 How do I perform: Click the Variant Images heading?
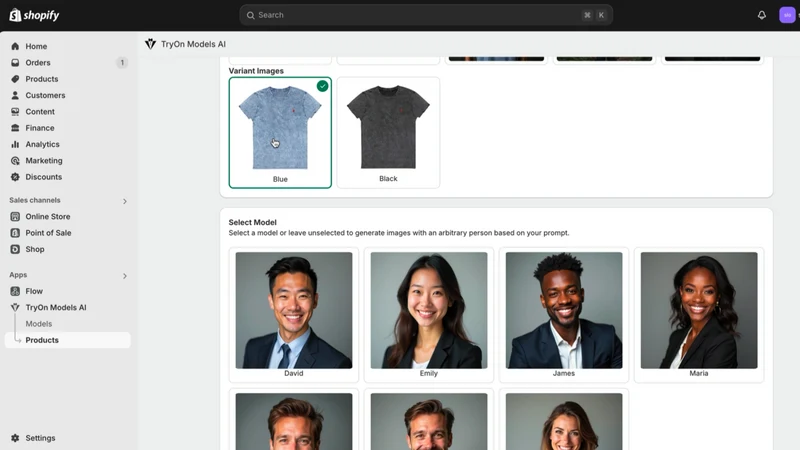256,71
